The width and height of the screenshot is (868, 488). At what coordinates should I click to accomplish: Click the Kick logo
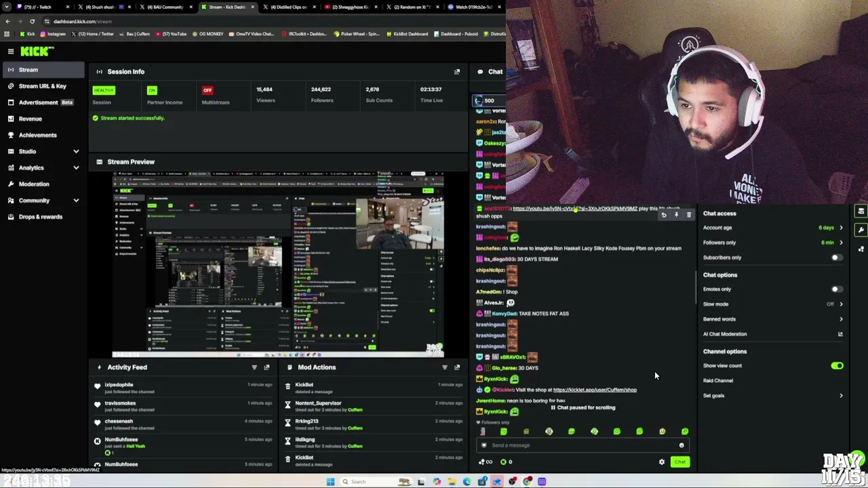click(37, 52)
